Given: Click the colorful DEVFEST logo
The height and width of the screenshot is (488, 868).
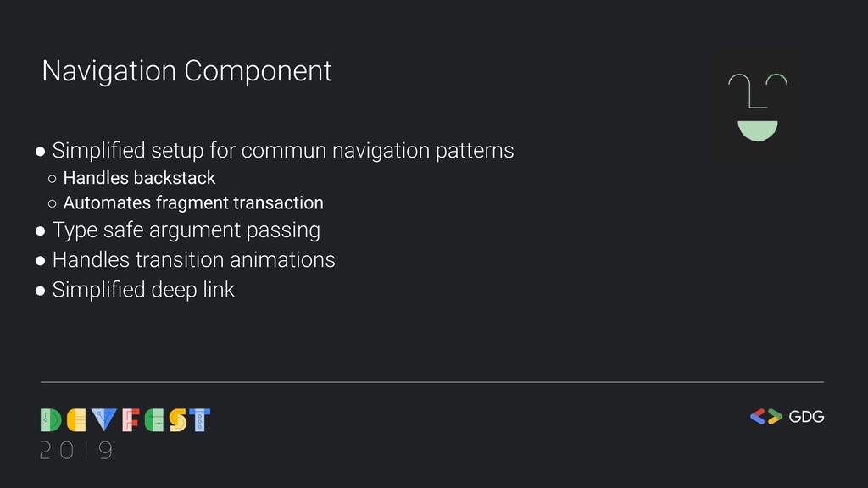Looking at the screenshot, I should (x=125, y=420).
